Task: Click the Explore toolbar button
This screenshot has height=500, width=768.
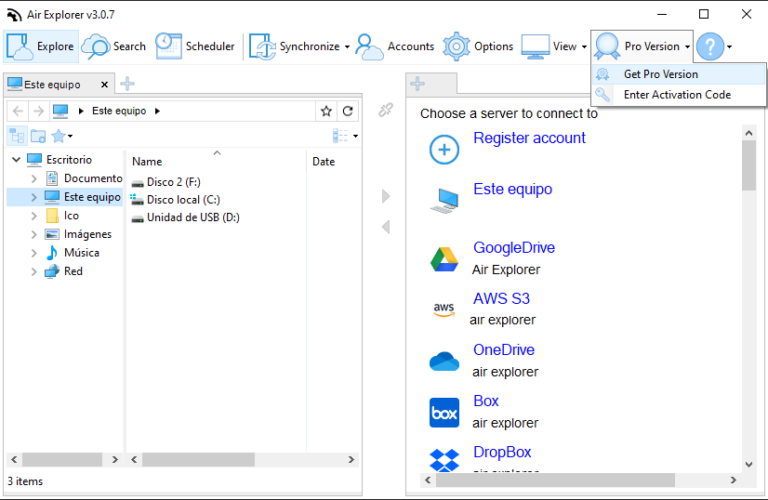Action: click(x=41, y=46)
